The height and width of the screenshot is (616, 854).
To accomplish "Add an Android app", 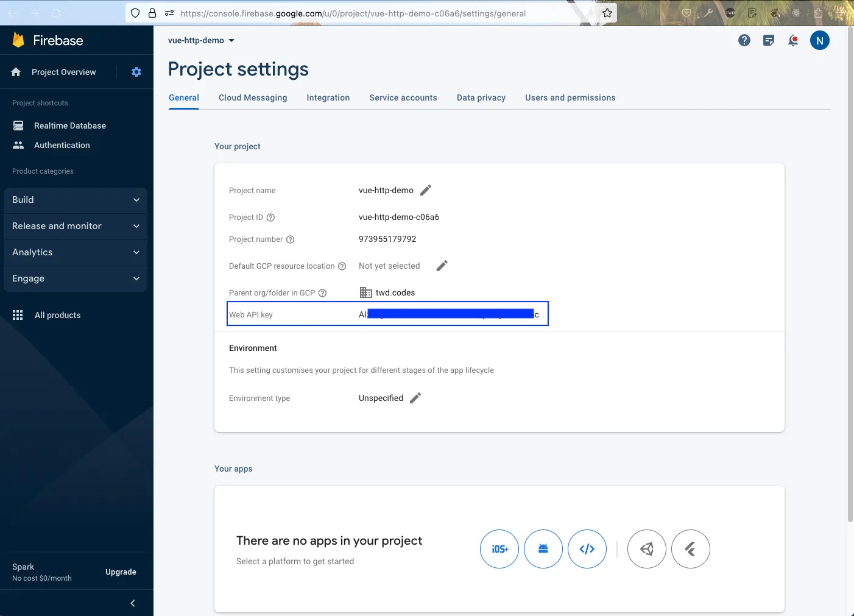I will pyautogui.click(x=543, y=549).
